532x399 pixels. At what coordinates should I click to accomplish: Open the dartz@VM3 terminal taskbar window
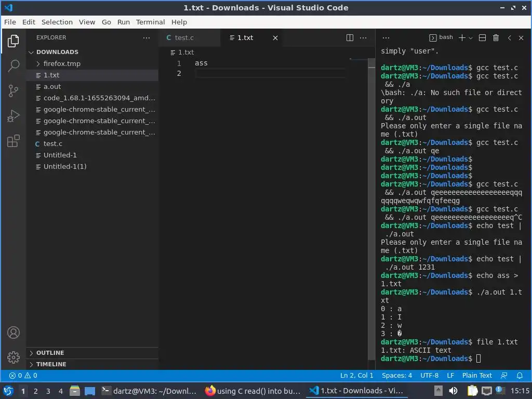click(149, 391)
